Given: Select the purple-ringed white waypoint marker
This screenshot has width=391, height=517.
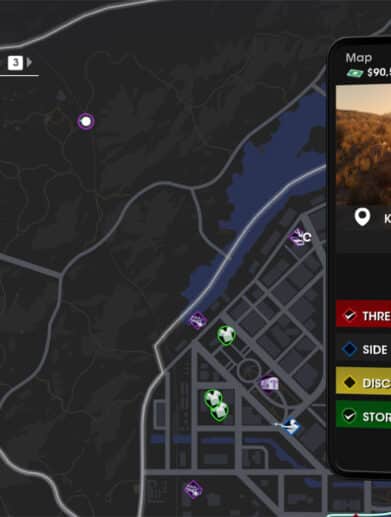Looking at the screenshot, I should coord(86,121).
